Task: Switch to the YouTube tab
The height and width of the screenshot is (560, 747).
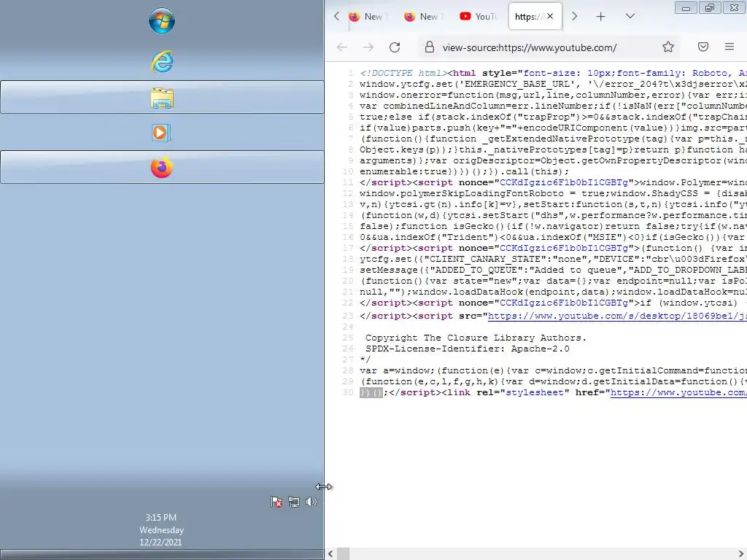Action: (x=479, y=17)
